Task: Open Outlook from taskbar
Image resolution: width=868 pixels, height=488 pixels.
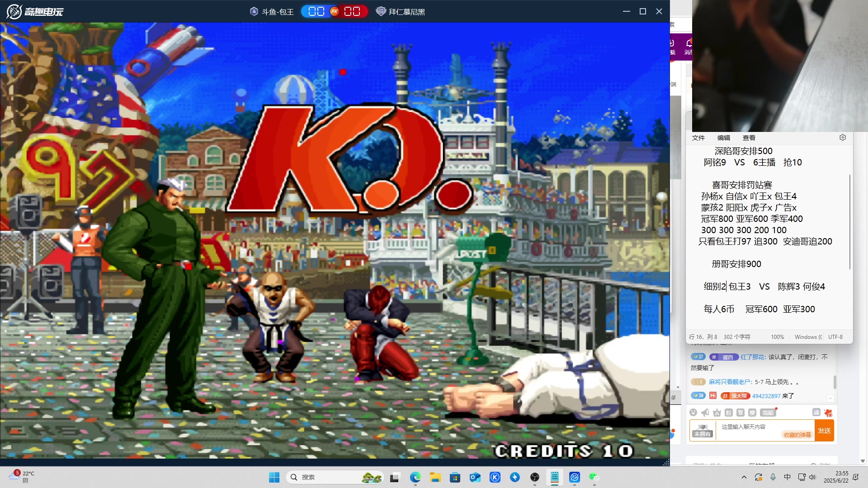Action: tap(475, 477)
